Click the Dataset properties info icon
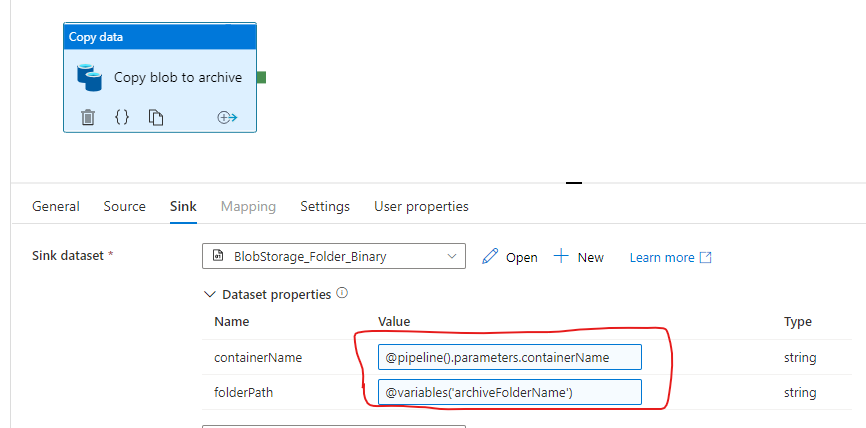866x428 pixels. (x=342, y=293)
